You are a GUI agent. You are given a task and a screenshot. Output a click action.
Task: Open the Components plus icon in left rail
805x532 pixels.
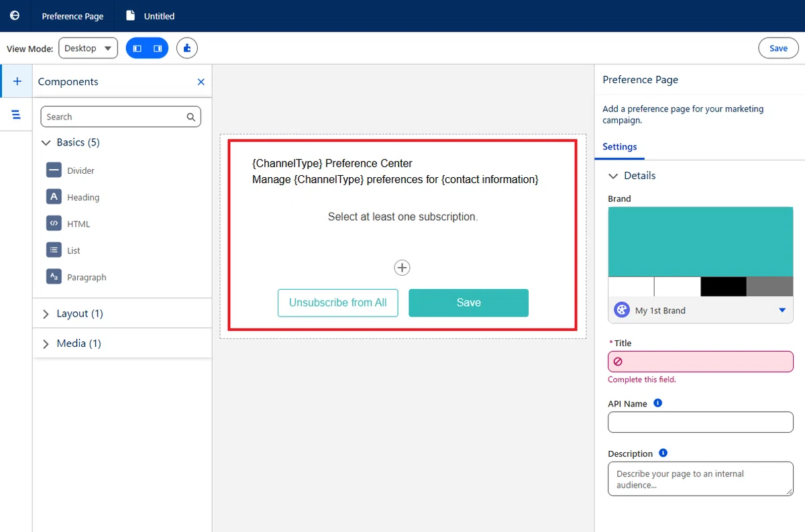pos(17,81)
